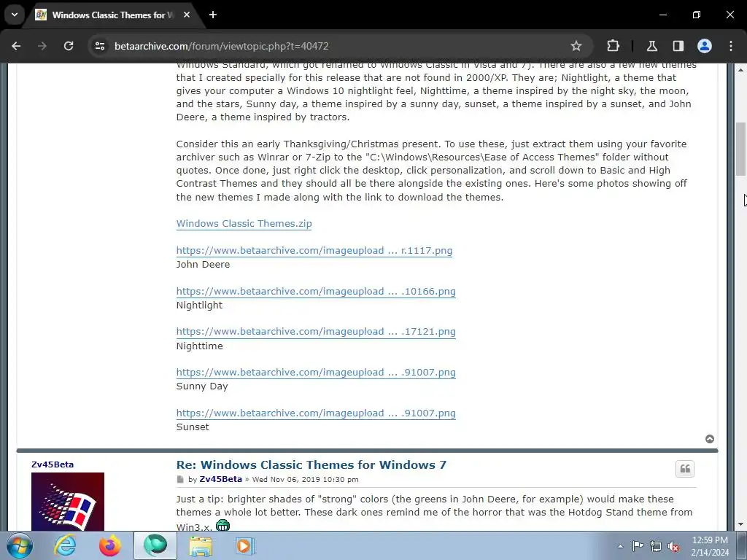Click the post timestamp 'Wed Nov 06, 2019 10:30 pm'
This screenshot has width=747, height=560.
tap(306, 480)
